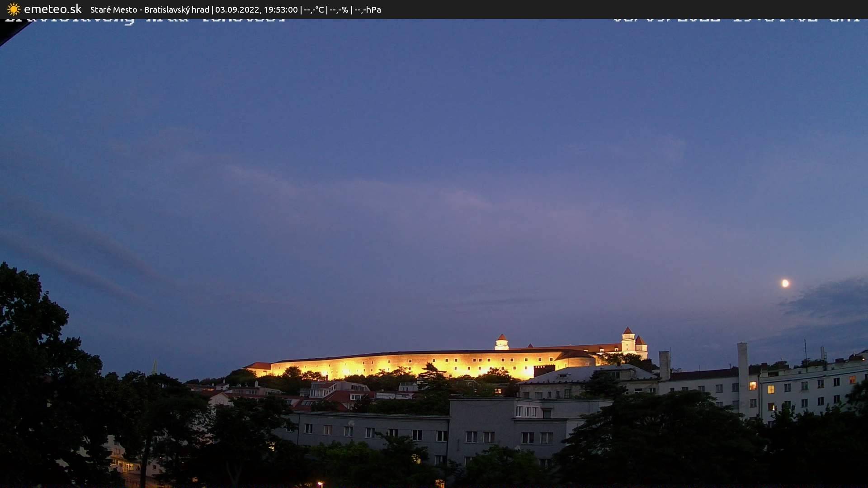Click the sun logo icon
This screenshot has height=488, width=868.
tap(14, 9)
